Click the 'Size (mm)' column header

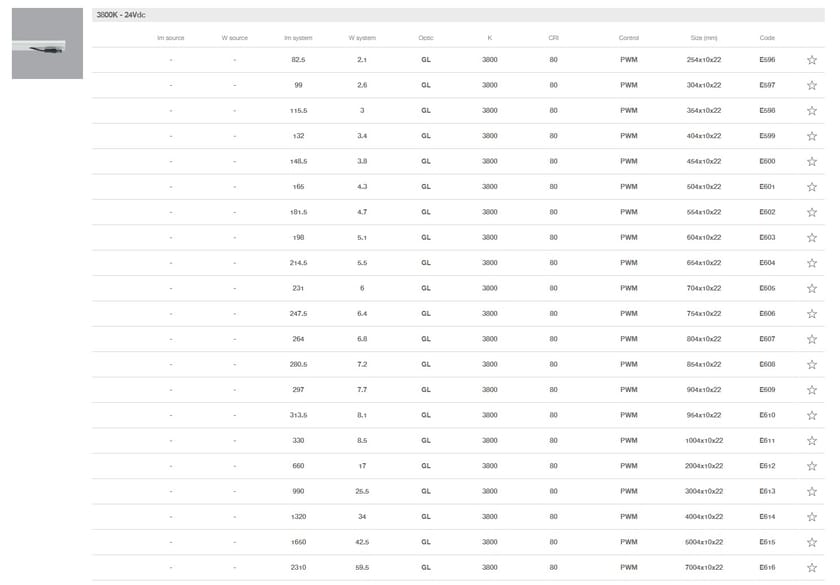704,38
